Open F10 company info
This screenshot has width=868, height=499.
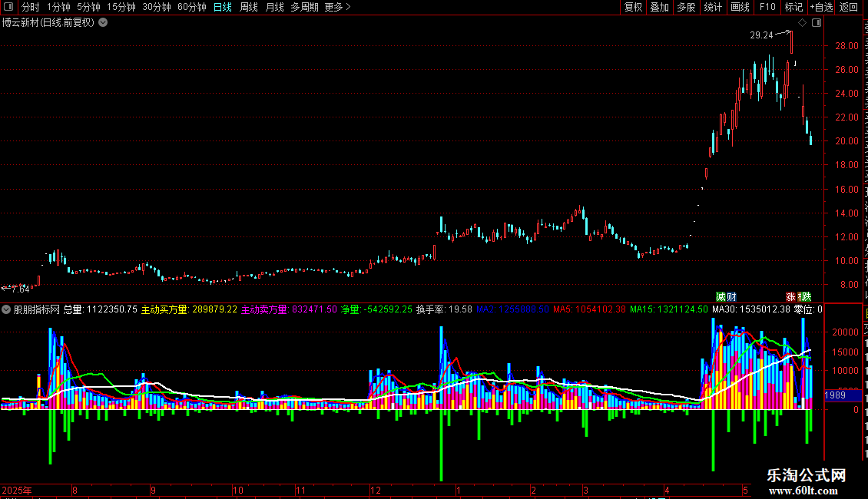pos(767,7)
